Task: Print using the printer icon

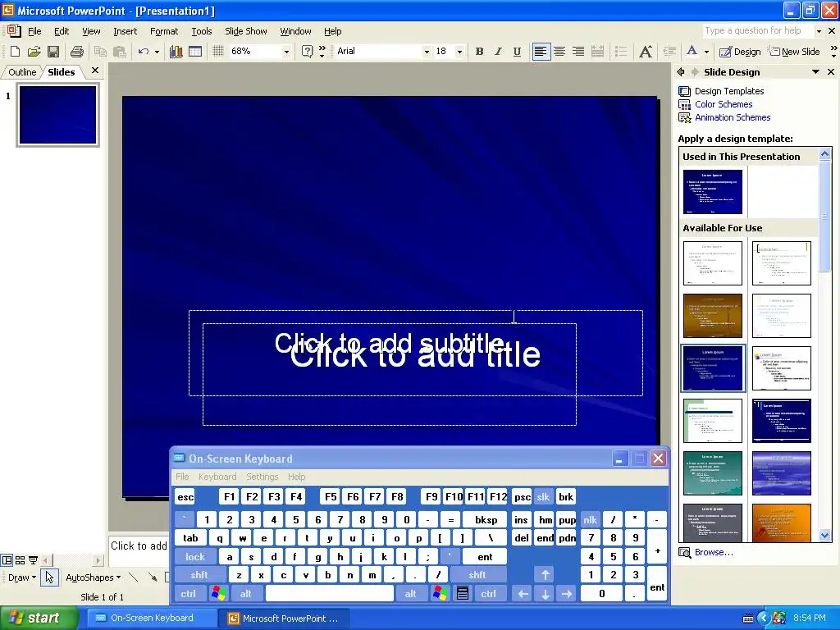Action: (76, 52)
